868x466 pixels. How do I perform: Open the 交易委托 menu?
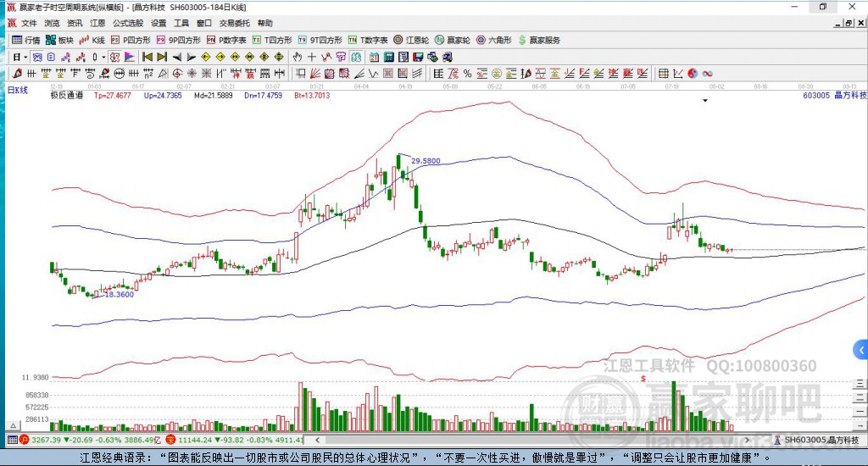point(235,23)
